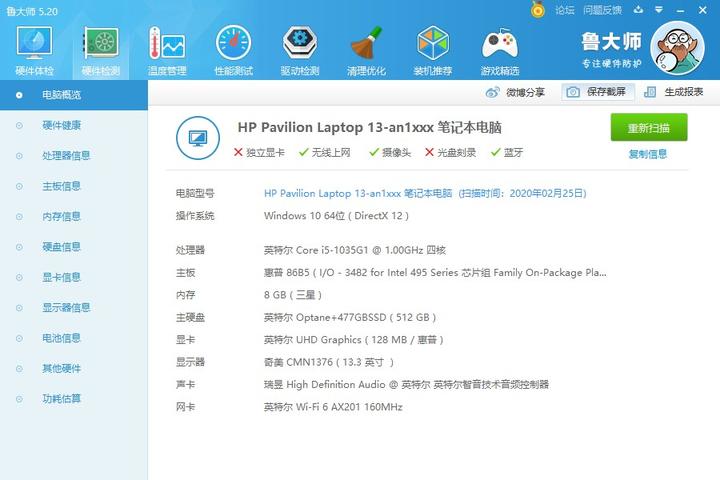
Task: Click the 鲁大师 5.20 window title
Action: (x=32, y=11)
